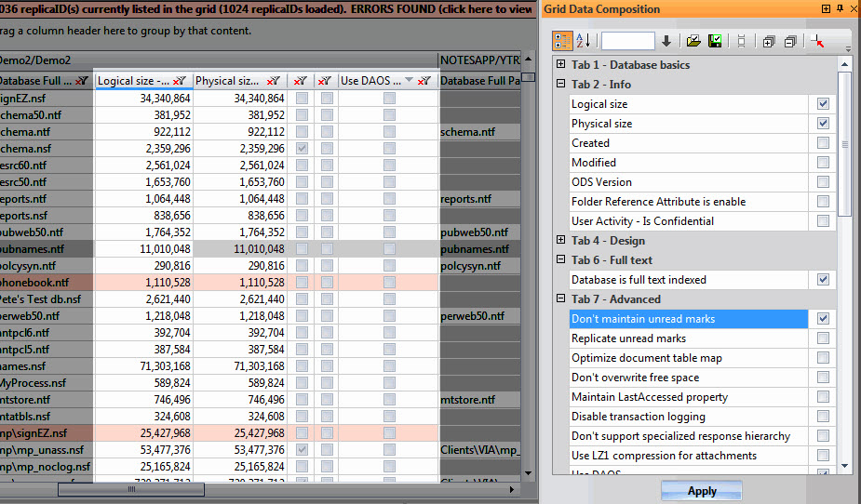
Task: Save grid composition with the floppy disk icon
Action: click(715, 41)
